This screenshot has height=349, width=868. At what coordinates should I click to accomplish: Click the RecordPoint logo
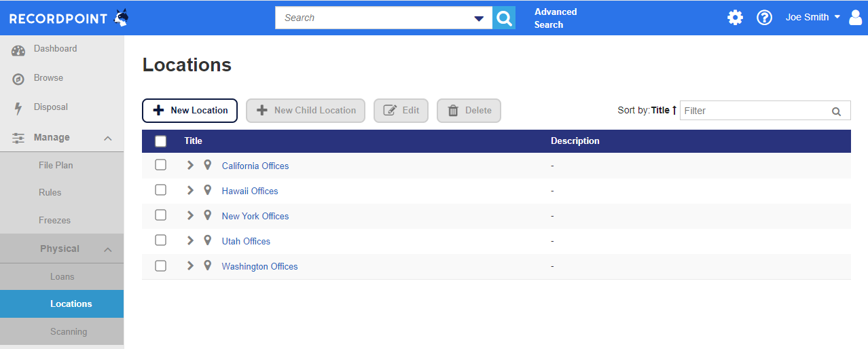tap(69, 18)
